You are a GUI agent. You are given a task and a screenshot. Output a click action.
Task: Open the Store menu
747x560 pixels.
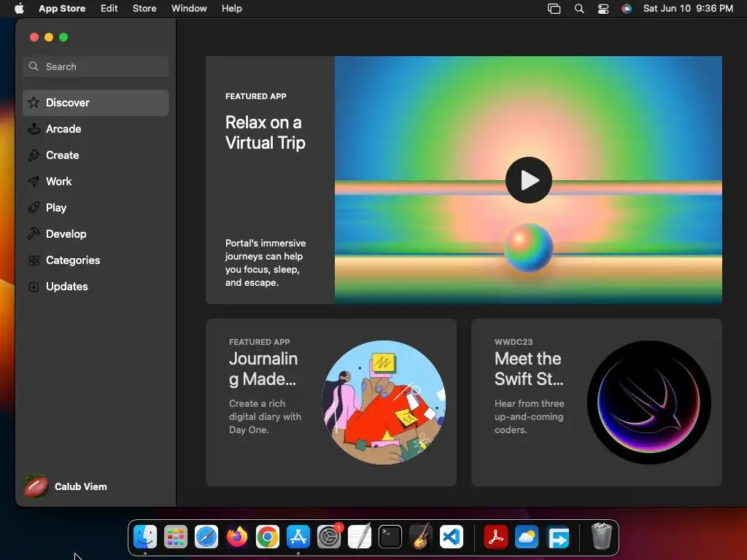[x=144, y=8]
